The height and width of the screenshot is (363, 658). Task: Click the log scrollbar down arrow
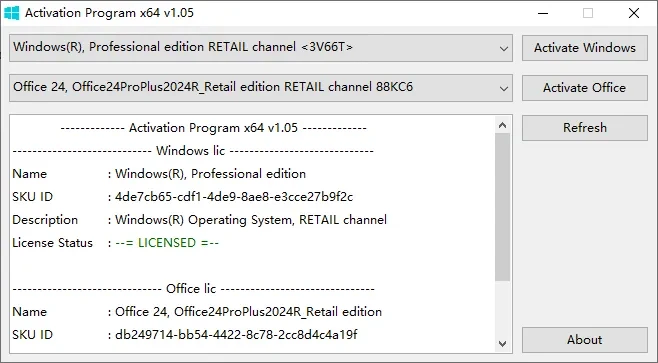(502, 344)
